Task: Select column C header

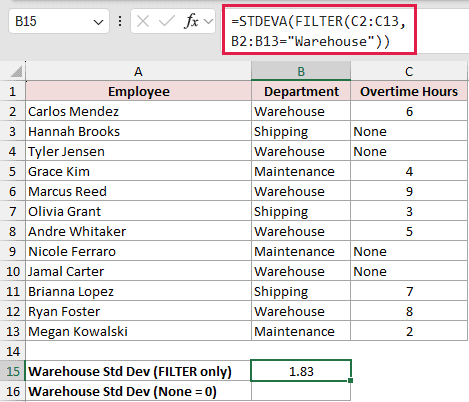Action: click(409, 71)
